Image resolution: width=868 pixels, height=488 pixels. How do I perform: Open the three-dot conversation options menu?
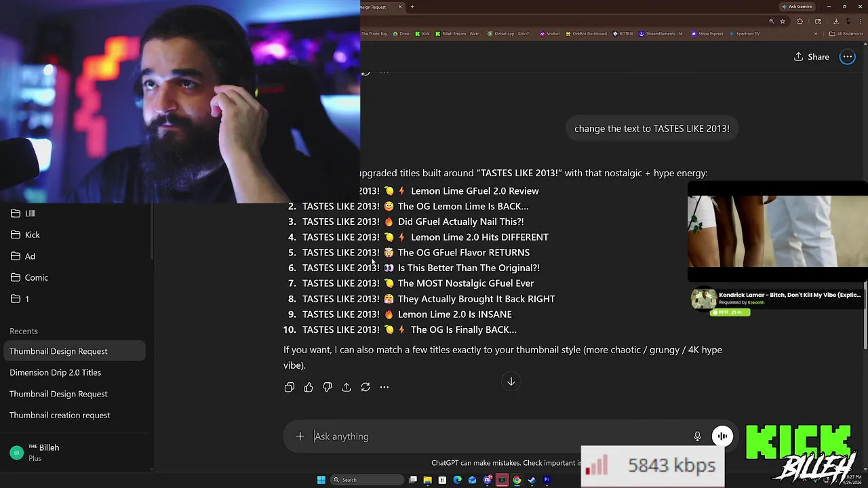tap(848, 57)
